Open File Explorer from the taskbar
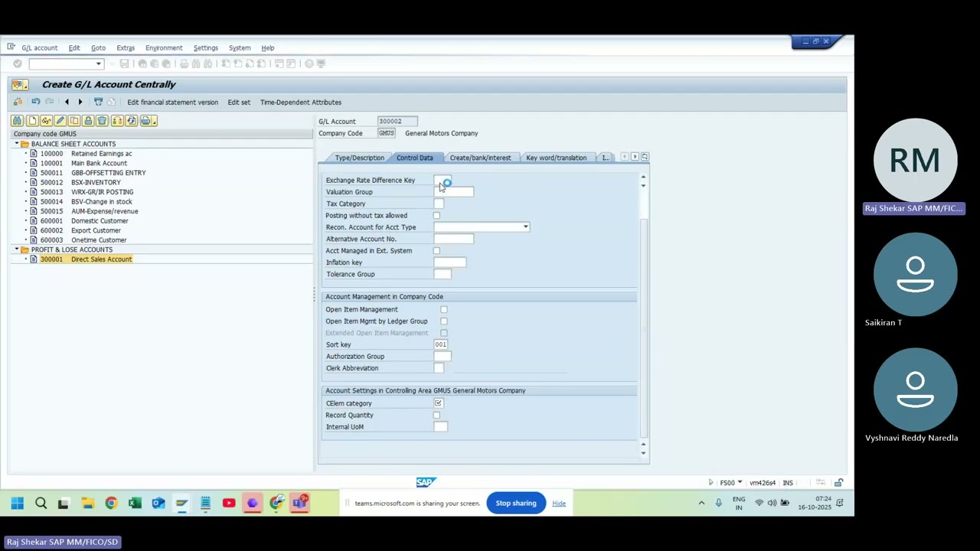 (x=87, y=503)
